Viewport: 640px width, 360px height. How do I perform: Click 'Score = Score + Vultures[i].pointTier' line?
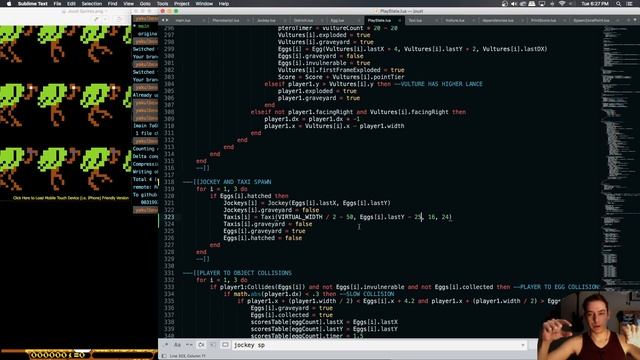(341, 77)
